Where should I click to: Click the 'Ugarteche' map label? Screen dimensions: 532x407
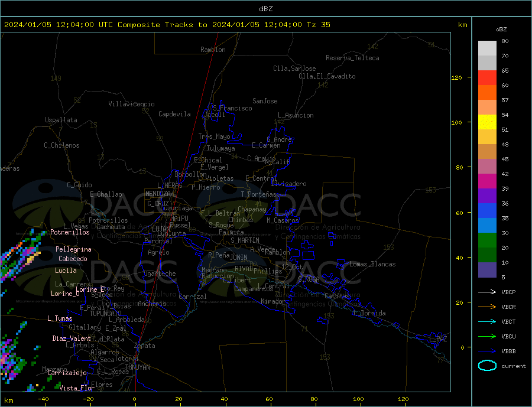[160, 274]
